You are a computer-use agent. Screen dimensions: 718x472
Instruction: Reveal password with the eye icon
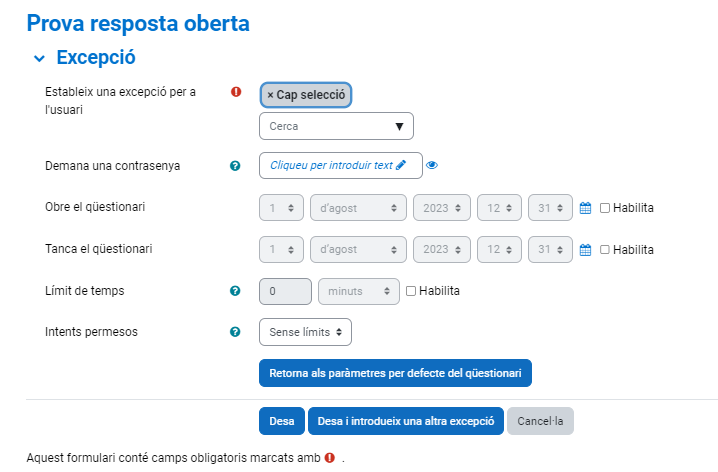click(x=432, y=166)
